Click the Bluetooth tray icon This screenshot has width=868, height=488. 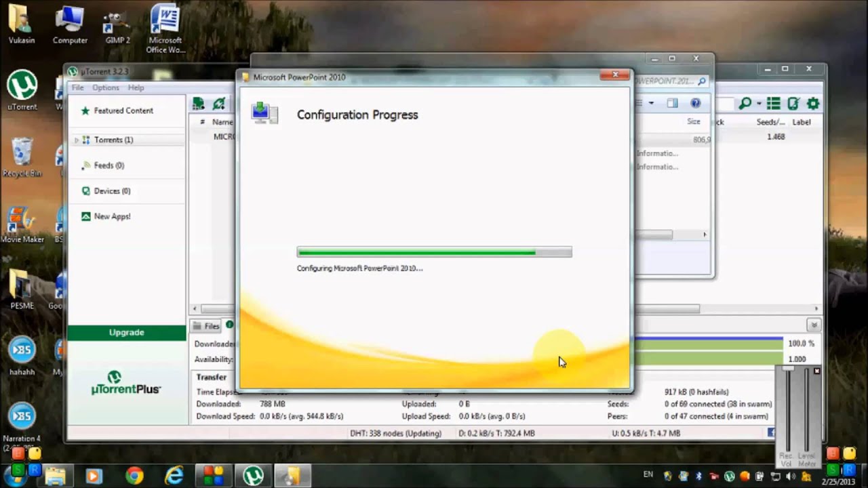[x=698, y=476]
